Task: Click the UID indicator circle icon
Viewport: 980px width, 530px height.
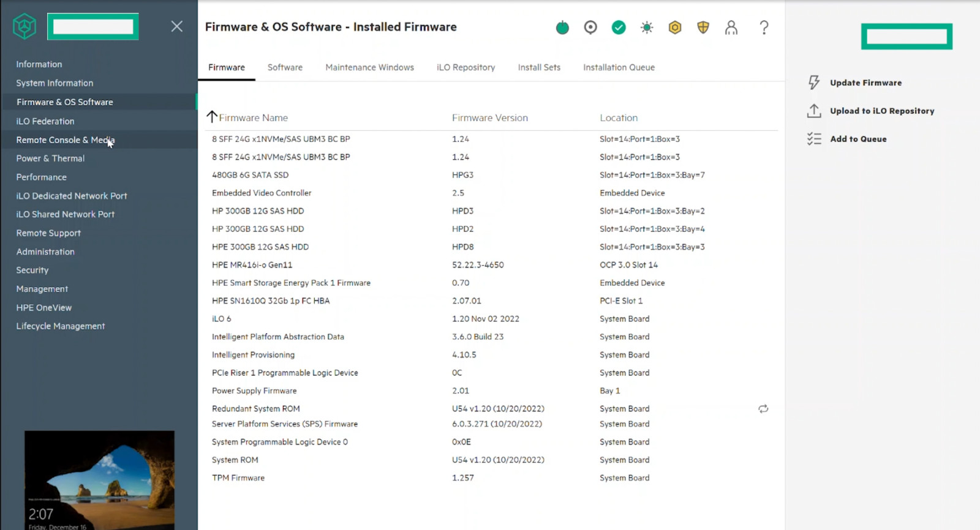Action: 590,28
